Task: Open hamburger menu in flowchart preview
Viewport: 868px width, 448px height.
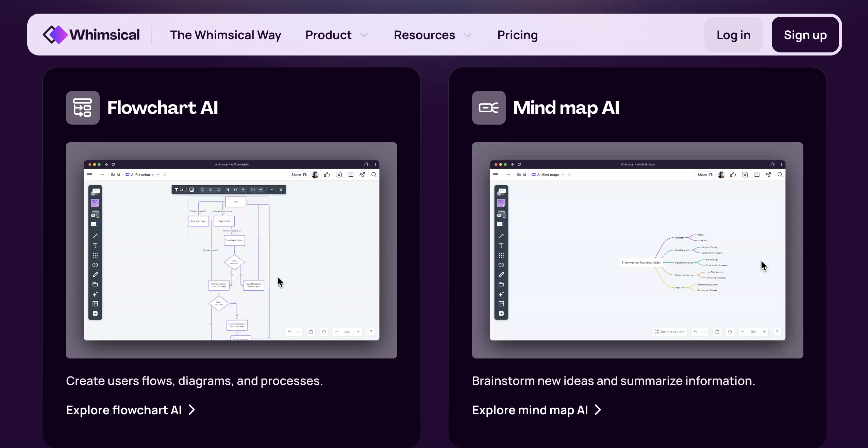Action: pos(89,175)
